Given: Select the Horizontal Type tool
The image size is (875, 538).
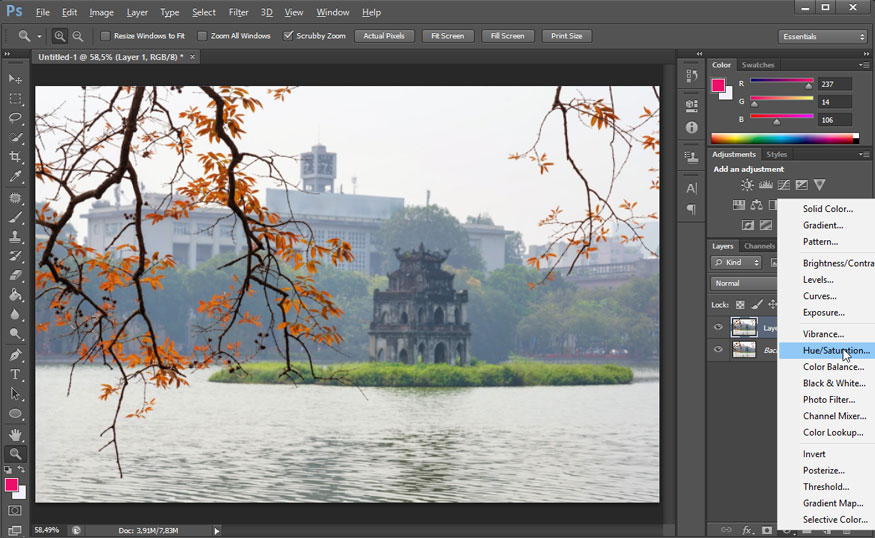Looking at the screenshot, I should point(15,374).
